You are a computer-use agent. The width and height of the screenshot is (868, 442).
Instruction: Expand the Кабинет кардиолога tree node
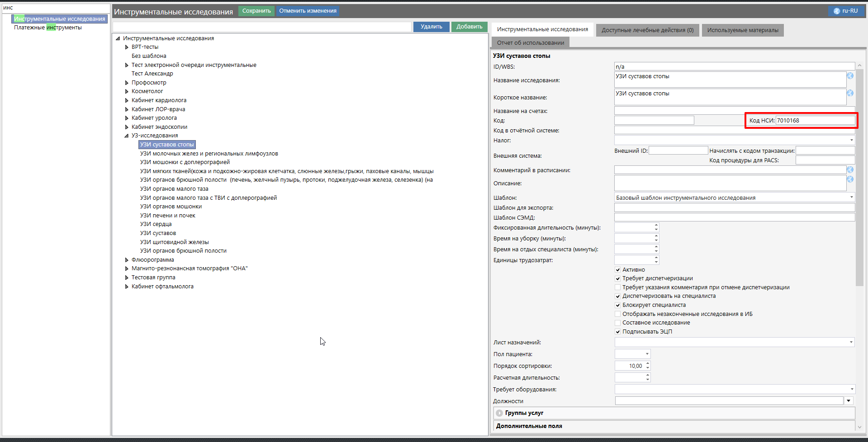point(127,100)
